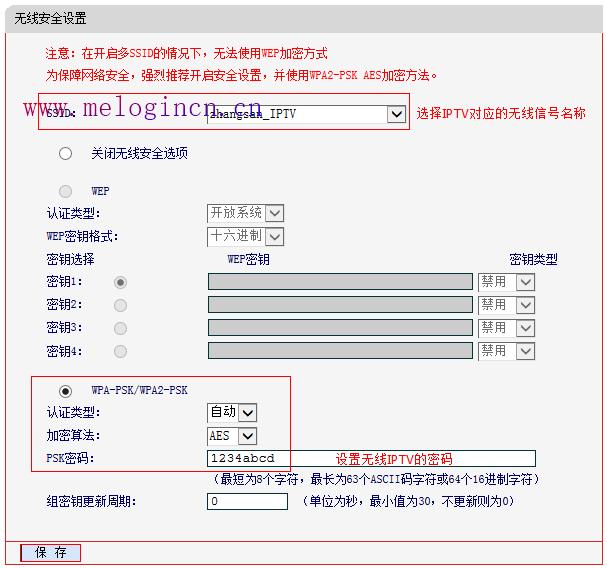Open the 密钥4 key type dropdown 禁用
Viewport: 607px width, 569px height.
[506, 351]
